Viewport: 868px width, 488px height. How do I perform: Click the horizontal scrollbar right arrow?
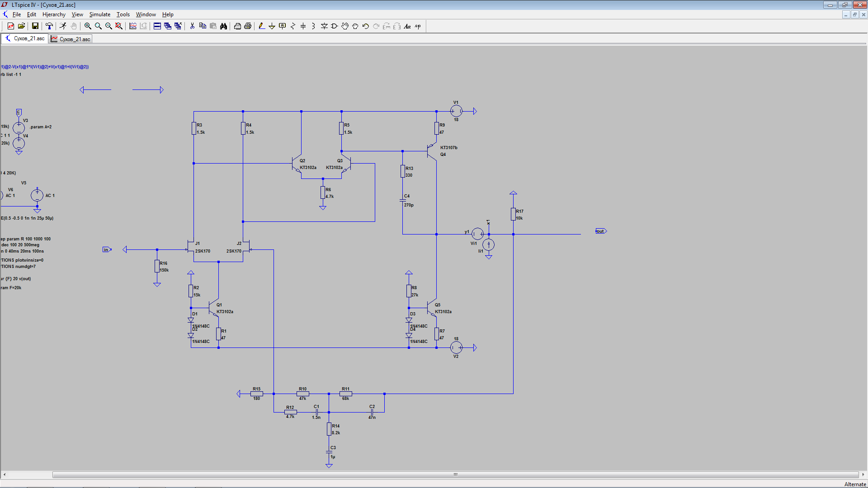(863, 474)
